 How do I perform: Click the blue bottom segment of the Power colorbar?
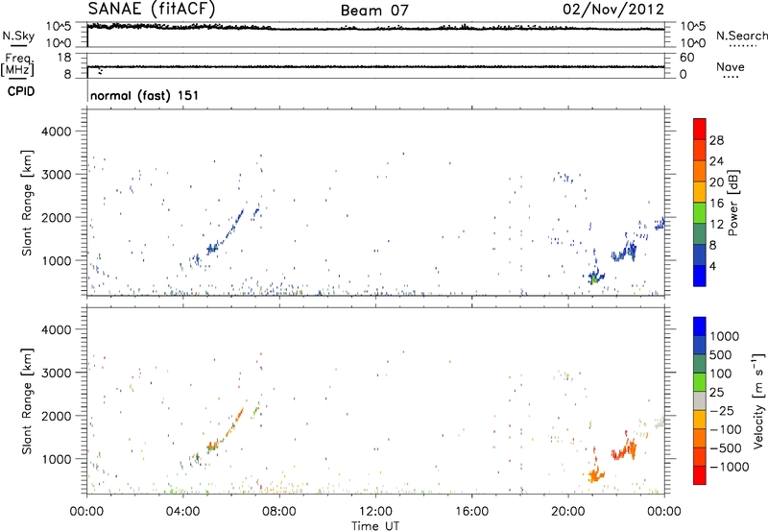[x=700, y=276]
